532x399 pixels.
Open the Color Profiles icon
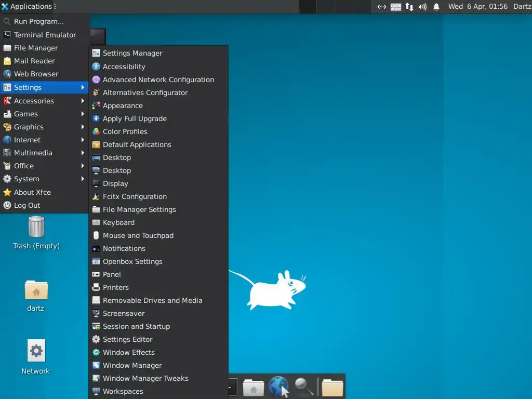[96, 131]
